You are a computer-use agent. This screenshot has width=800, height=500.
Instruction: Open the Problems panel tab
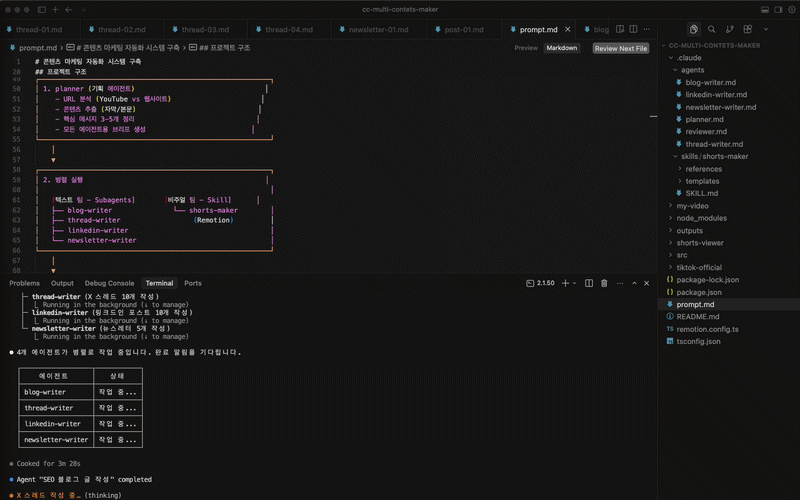click(24, 283)
